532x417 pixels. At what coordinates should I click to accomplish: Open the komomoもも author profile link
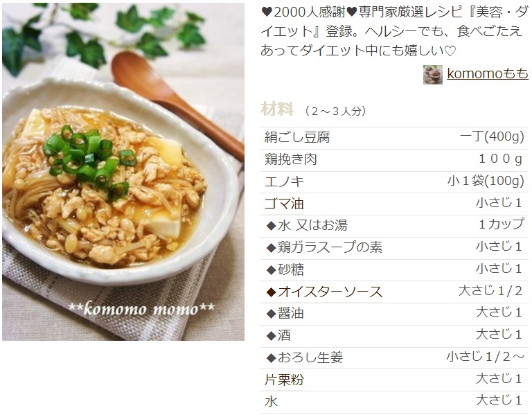487,73
